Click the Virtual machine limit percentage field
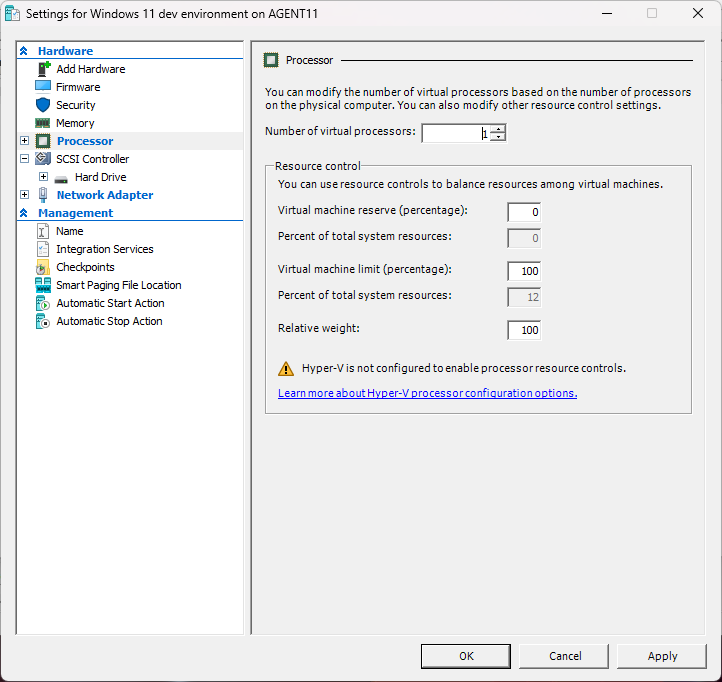This screenshot has width=722, height=682. tap(523, 271)
